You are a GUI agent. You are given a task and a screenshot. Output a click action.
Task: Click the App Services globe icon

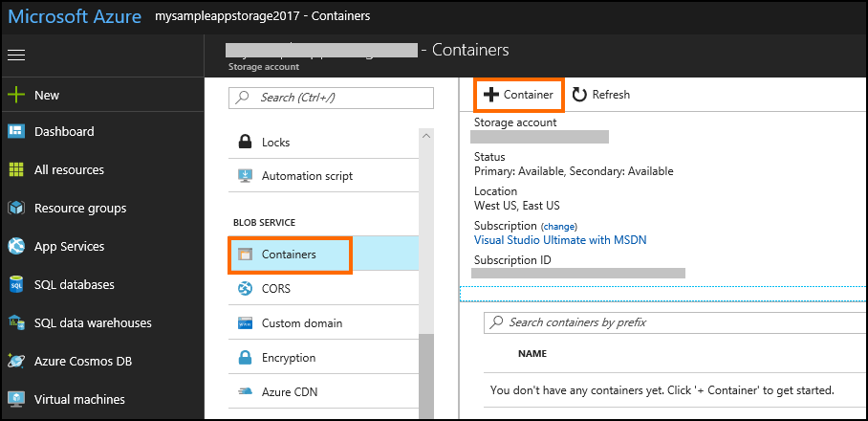click(x=16, y=246)
